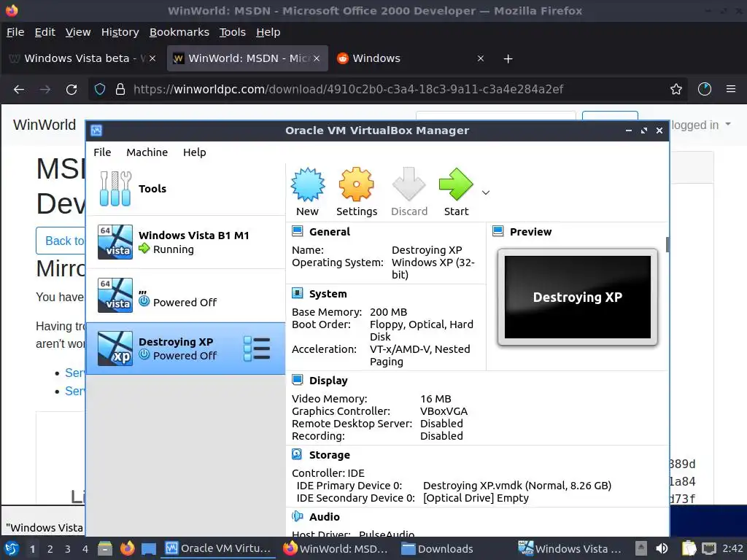747x560 pixels.
Task: Click the Firefox tracking protection shield icon
Action: (99, 89)
